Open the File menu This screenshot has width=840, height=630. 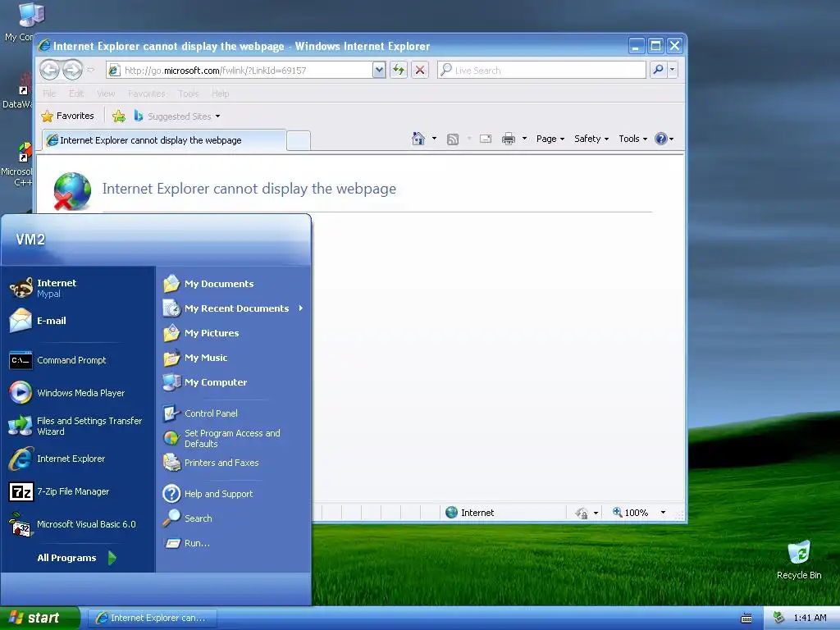pyautogui.click(x=49, y=94)
